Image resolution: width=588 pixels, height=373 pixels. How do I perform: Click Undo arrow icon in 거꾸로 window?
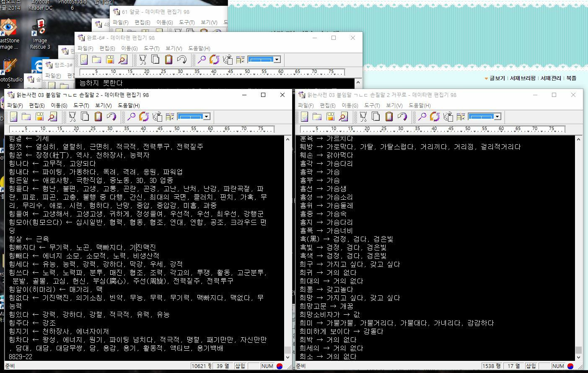point(402,117)
